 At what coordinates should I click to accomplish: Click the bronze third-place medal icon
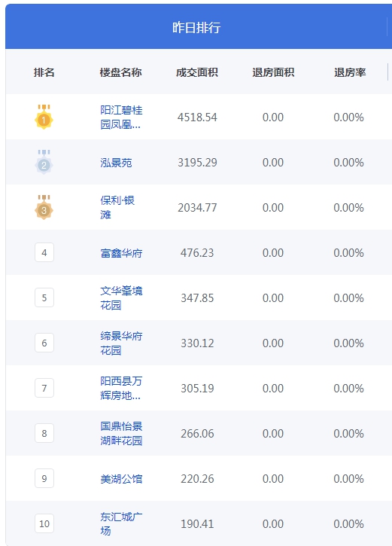point(44,208)
